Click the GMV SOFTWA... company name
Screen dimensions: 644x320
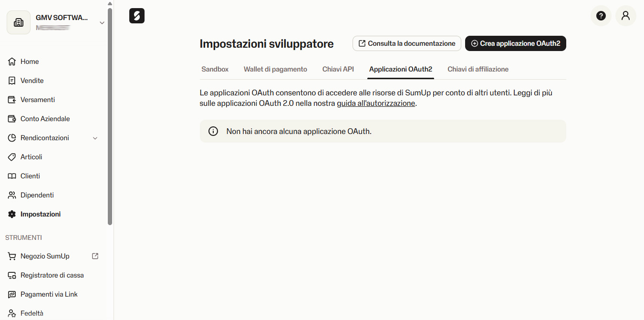[x=62, y=18]
